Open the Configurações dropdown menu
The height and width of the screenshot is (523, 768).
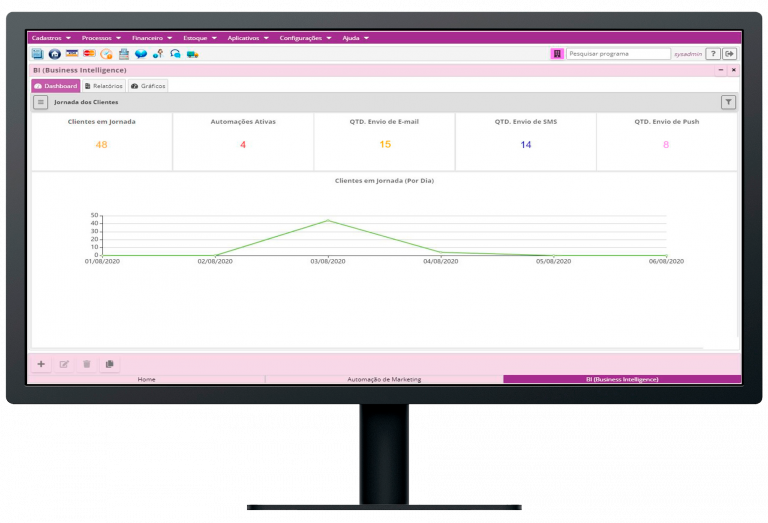[305, 38]
